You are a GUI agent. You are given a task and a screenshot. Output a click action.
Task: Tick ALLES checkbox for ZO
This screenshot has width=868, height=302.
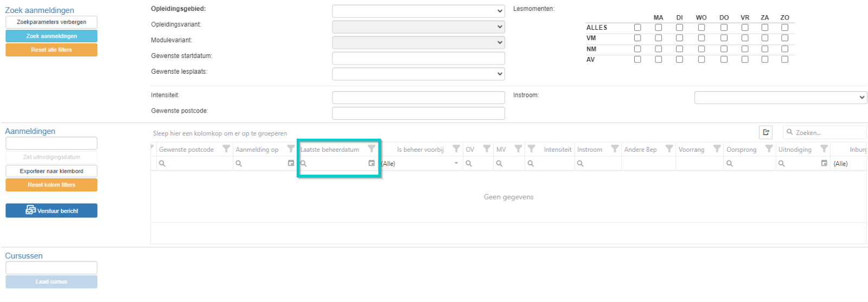pos(784,27)
